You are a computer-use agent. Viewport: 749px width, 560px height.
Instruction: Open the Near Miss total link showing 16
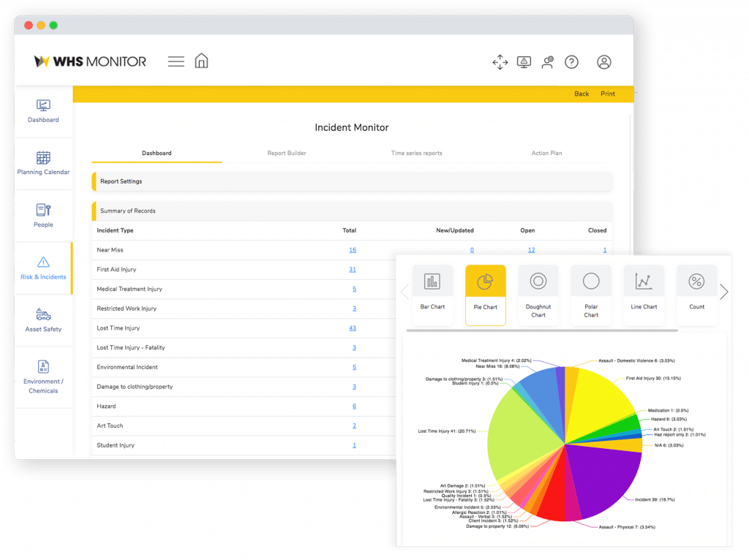coord(353,249)
